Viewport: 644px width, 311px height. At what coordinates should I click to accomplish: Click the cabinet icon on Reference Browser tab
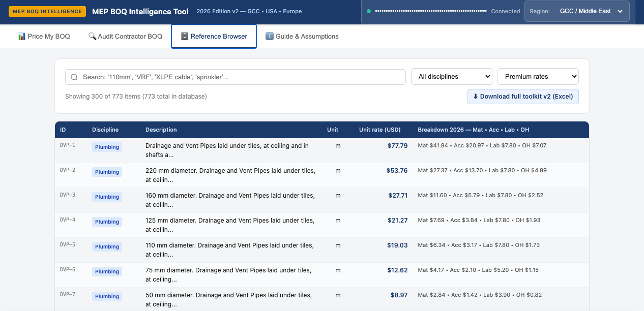click(x=185, y=37)
